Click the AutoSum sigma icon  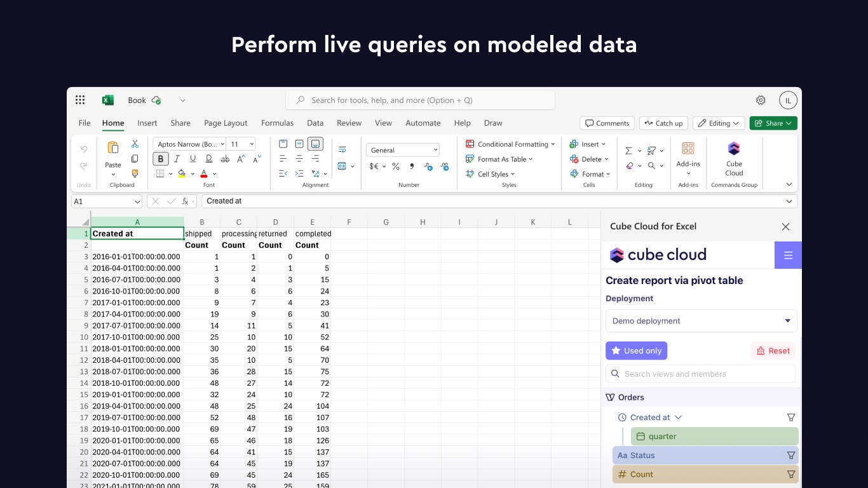[629, 151]
